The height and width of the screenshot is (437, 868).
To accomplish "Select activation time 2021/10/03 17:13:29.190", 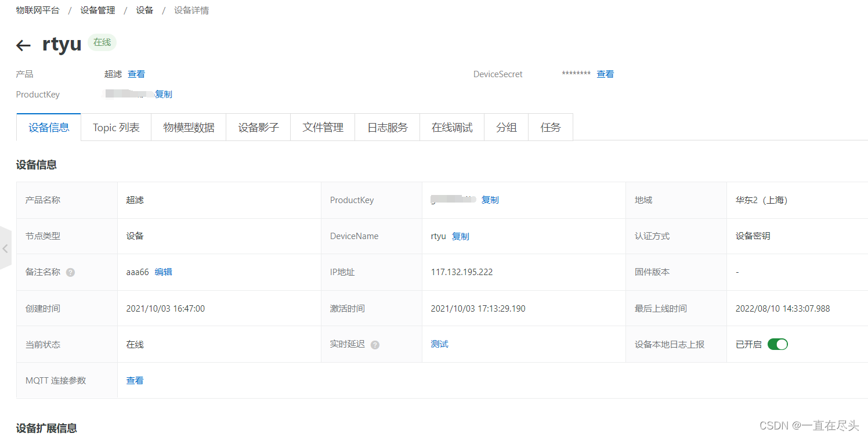I will (478, 309).
